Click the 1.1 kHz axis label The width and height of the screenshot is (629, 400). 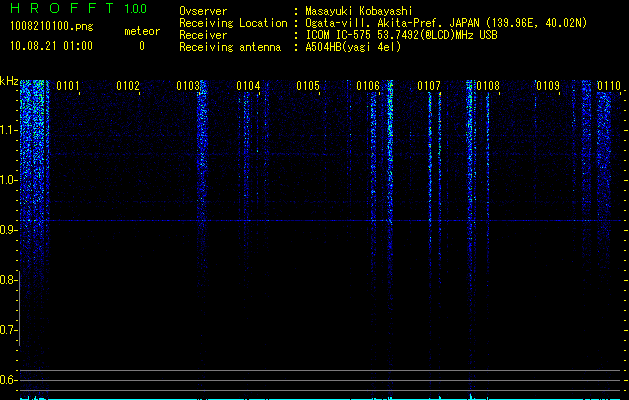[9, 130]
